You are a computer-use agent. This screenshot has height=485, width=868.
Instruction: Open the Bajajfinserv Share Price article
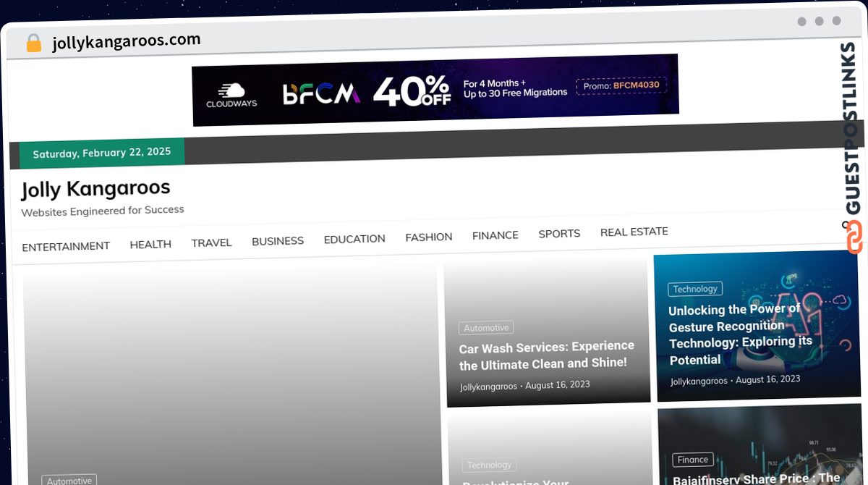coord(757,478)
